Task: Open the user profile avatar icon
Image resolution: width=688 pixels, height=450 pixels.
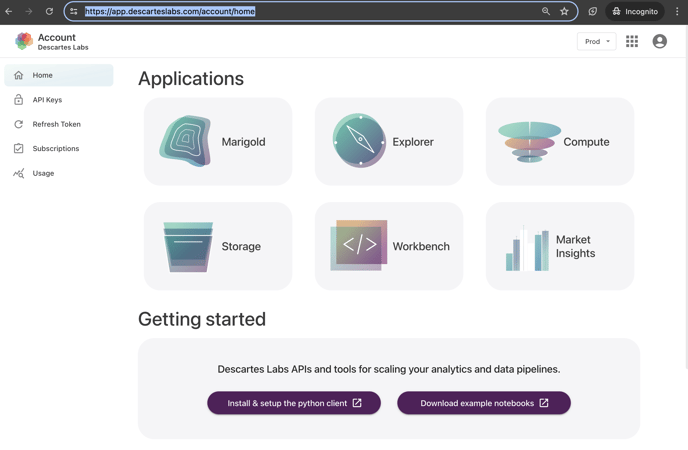Action: coord(659,41)
